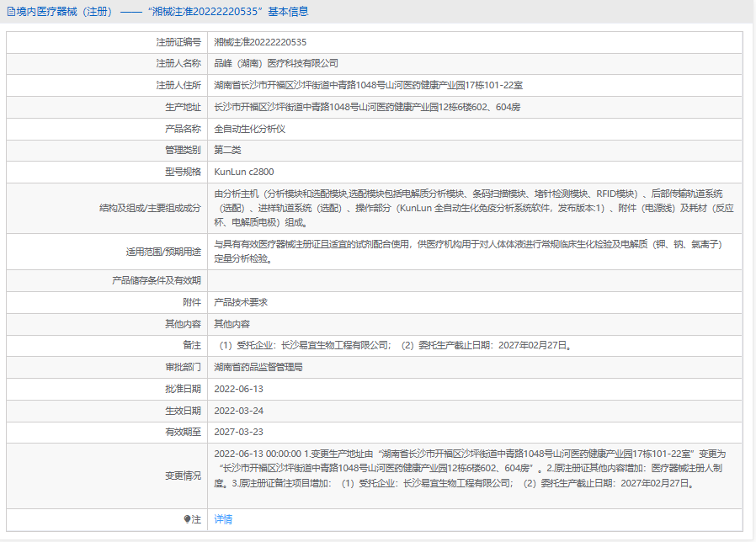Viewport: 756px width, 542px height.
Task: Click the 注册人住所 row label
Action: tap(178, 85)
